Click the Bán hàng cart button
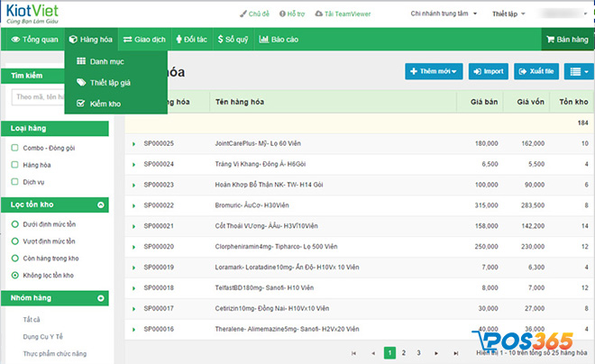The height and width of the screenshot is (364, 595). tap(567, 40)
